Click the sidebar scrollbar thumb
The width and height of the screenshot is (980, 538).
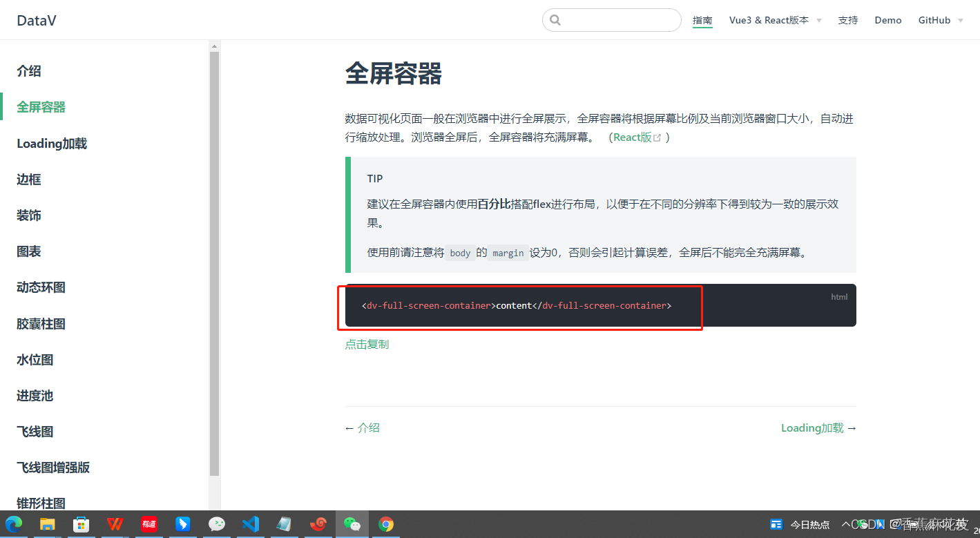click(215, 263)
